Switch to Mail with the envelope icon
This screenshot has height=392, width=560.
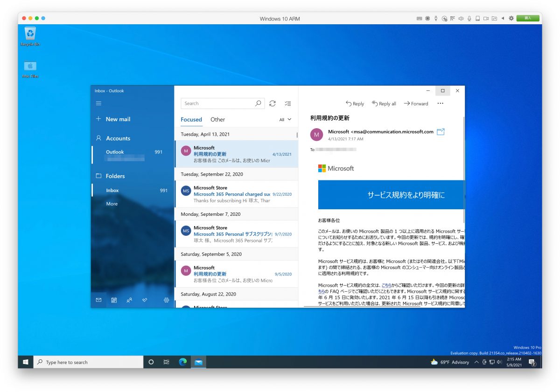click(x=98, y=300)
